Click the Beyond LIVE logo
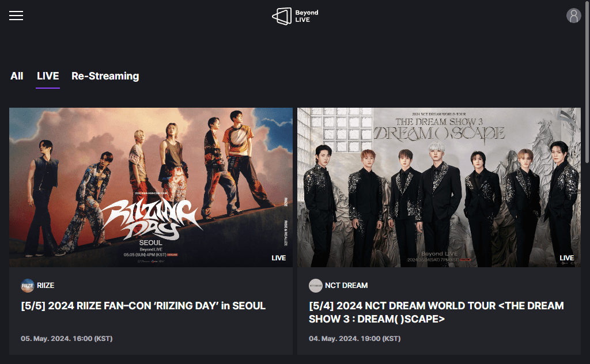590x364 pixels. pos(295,16)
